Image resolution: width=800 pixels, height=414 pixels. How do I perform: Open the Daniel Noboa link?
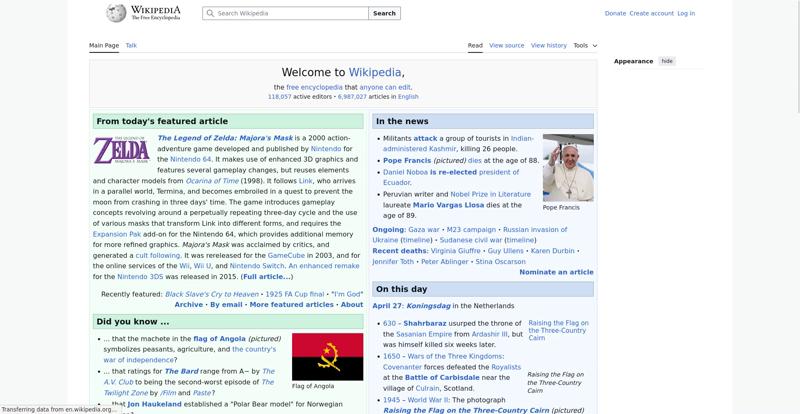406,172
